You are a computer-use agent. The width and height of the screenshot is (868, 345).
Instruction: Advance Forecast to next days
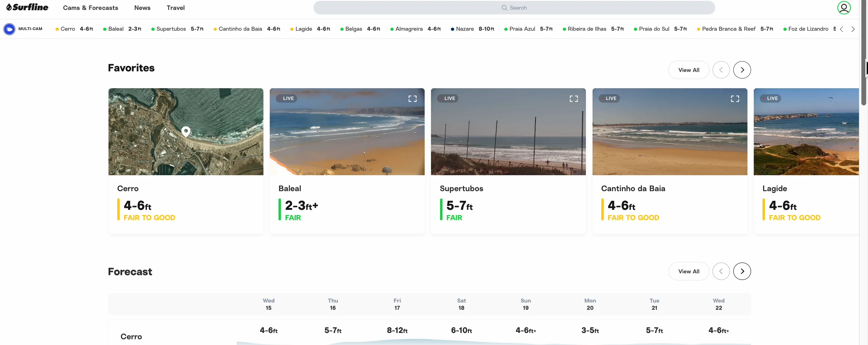click(x=742, y=271)
